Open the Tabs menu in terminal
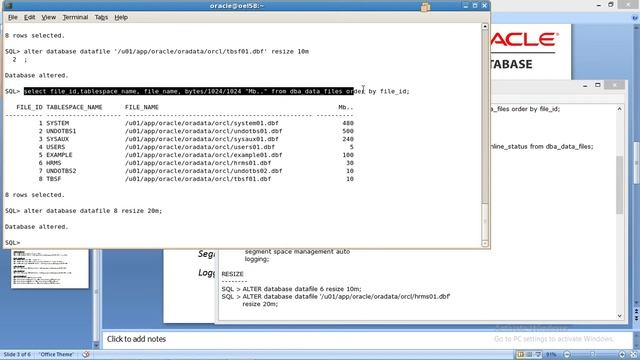This screenshot has height=360, width=640. (101, 17)
